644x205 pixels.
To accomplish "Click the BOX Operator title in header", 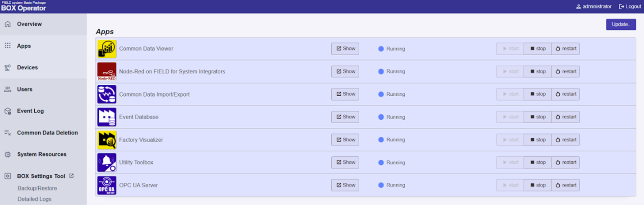I will (x=23, y=8).
